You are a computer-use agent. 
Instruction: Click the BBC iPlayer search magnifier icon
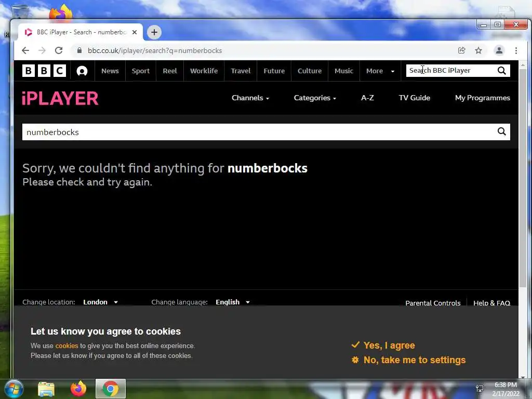(x=501, y=71)
